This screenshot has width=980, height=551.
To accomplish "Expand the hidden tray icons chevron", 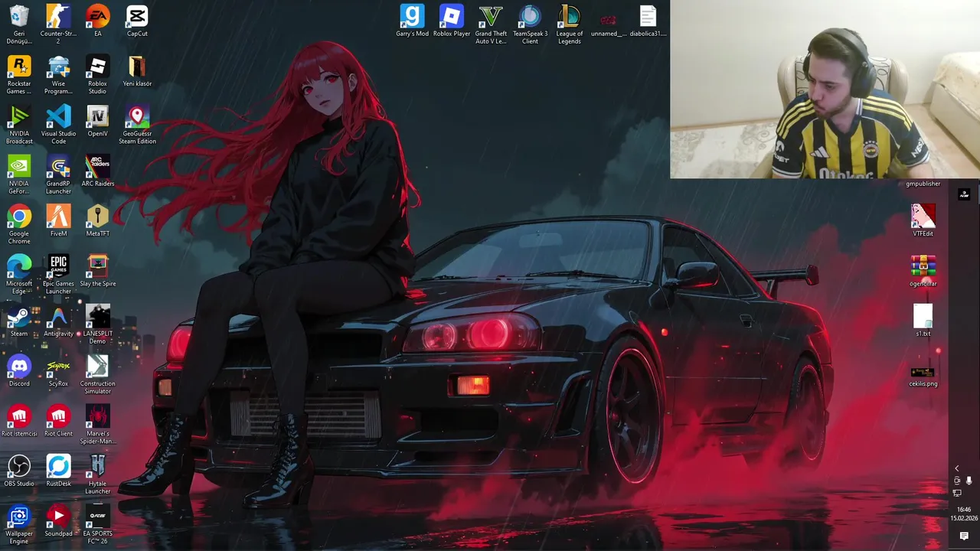I will (956, 468).
